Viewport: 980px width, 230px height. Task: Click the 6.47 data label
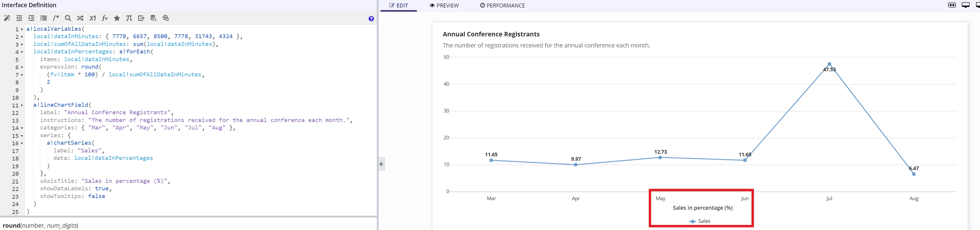[914, 168]
